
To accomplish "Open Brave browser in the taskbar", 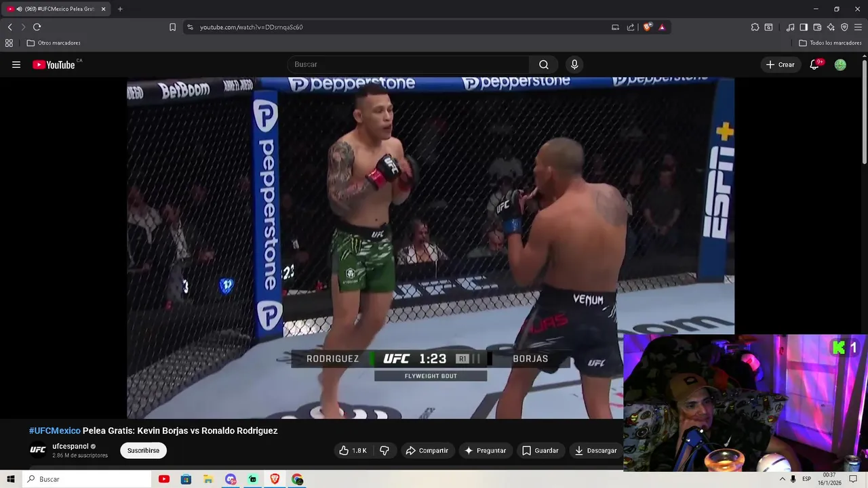I will point(275,479).
